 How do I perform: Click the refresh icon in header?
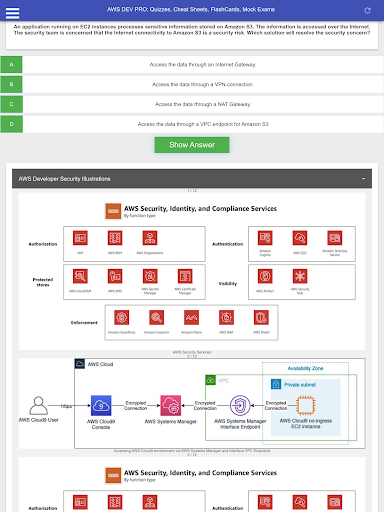pyautogui.click(x=367, y=11)
